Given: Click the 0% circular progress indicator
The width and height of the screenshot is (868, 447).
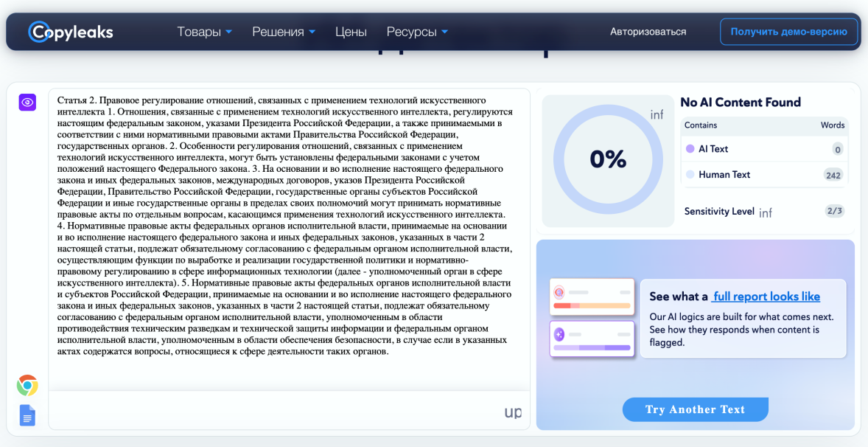Looking at the screenshot, I should pos(608,160).
